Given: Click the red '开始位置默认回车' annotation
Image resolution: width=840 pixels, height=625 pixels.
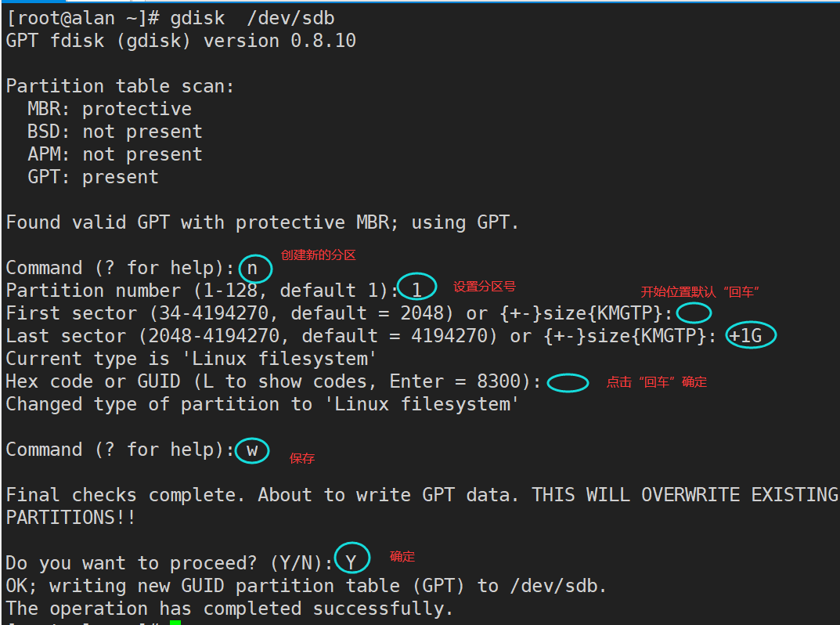Looking at the screenshot, I should click(x=701, y=292).
